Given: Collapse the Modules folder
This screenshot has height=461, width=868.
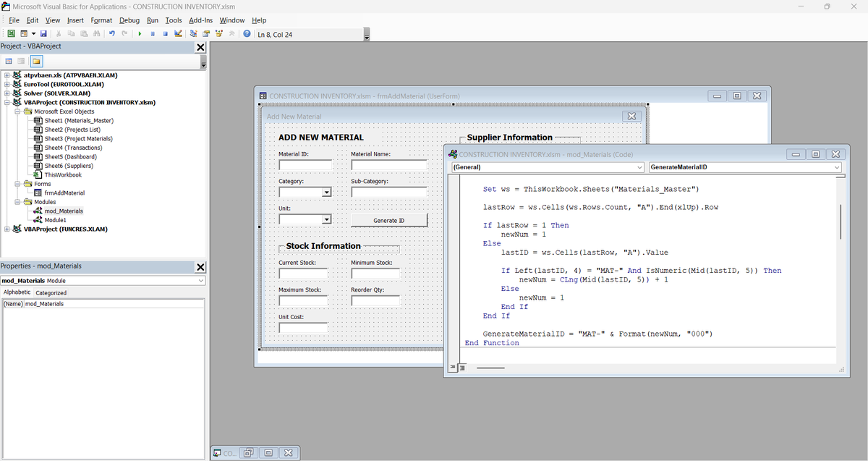Looking at the screenshot, I should (x=18, y=202).
